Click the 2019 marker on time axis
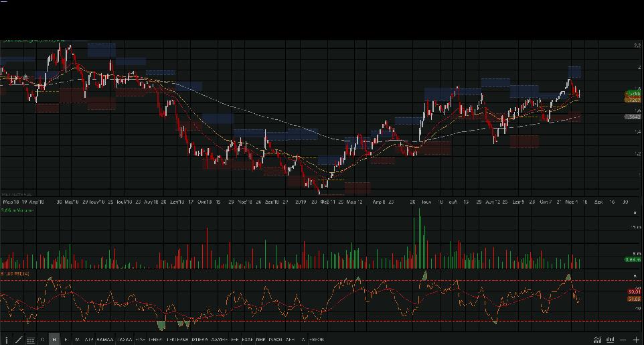 300,201
